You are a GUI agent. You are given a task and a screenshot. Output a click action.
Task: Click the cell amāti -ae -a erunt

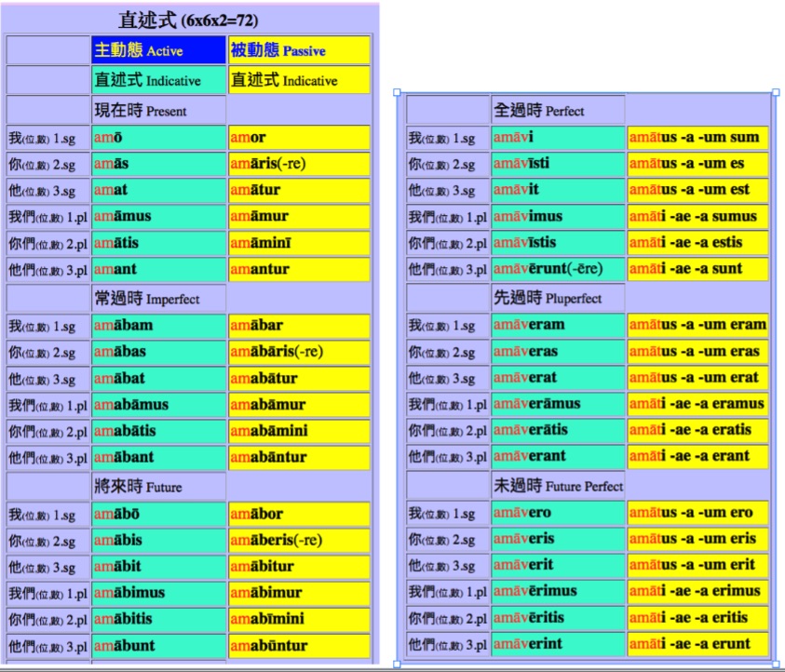(x=697, y=644)
